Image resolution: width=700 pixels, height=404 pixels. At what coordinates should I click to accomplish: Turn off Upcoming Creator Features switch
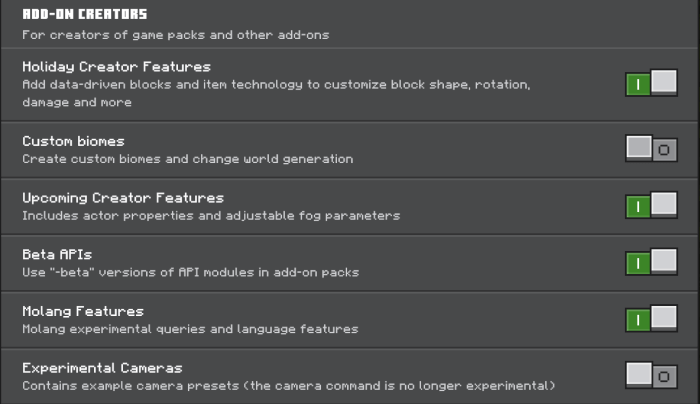[x=651, y=206]
